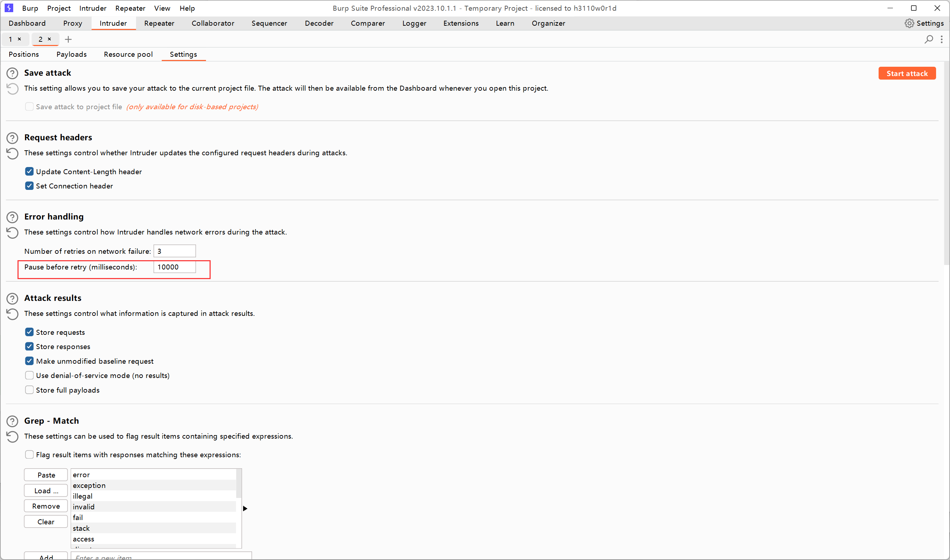950x560 pixels.
Task: Uncheck Store responses option
Action: (x=29, y=347)
